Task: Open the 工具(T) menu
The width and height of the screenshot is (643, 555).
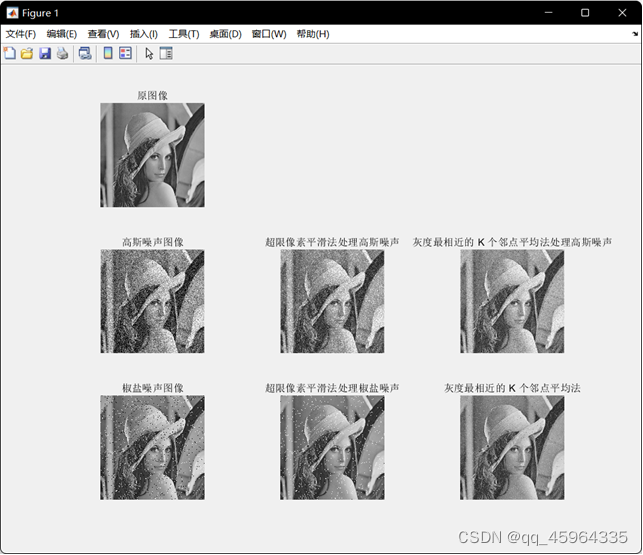Action: (184, 34)
